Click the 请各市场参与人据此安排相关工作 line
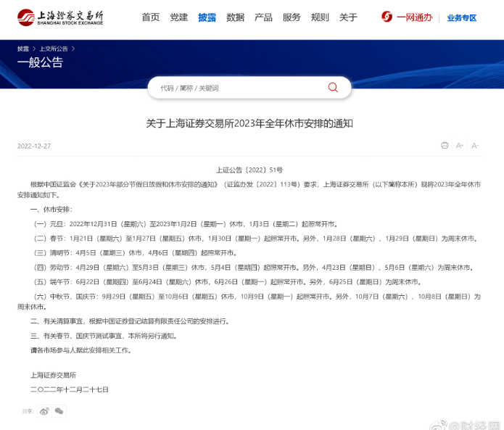The image size is (504, 430). click(81, 350)
